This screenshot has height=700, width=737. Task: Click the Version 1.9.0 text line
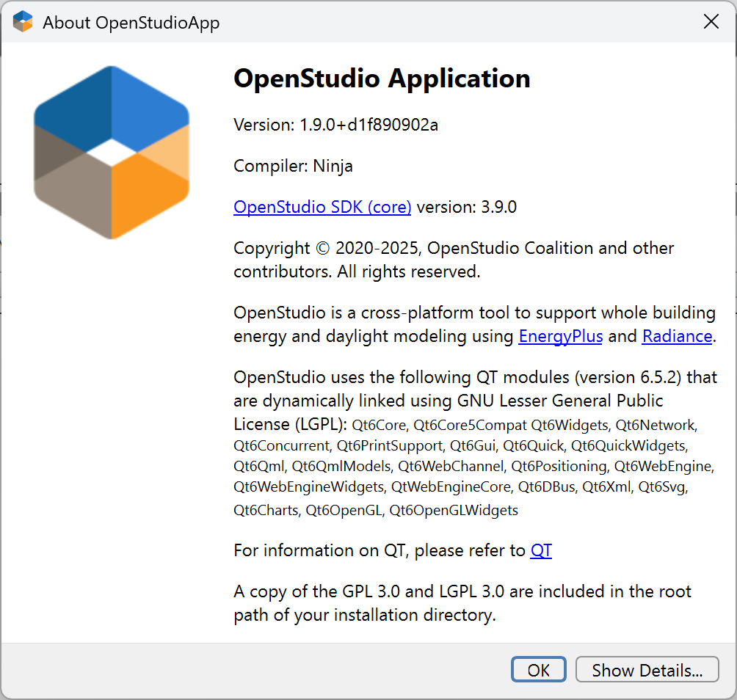(335, 125)
